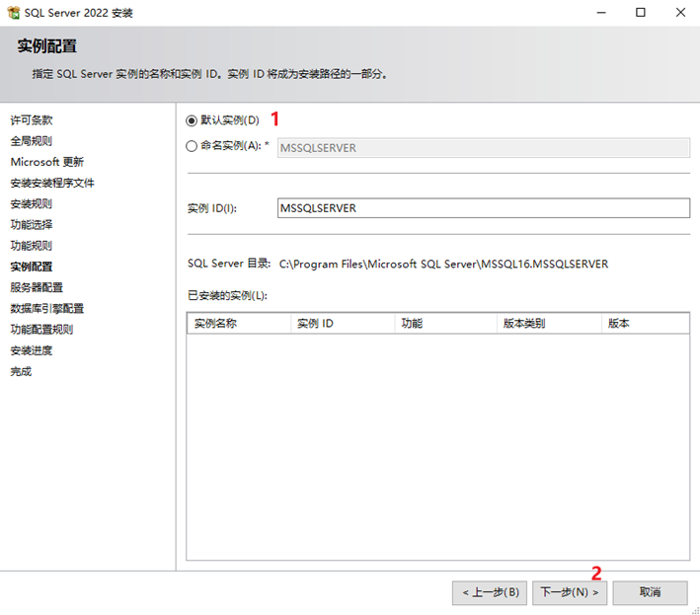
Task: Go back with 上一步(B) button
Action: pos(490,592)
